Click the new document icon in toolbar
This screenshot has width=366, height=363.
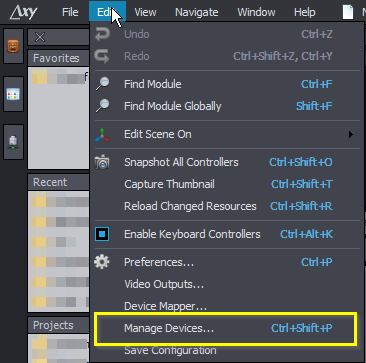348,13
